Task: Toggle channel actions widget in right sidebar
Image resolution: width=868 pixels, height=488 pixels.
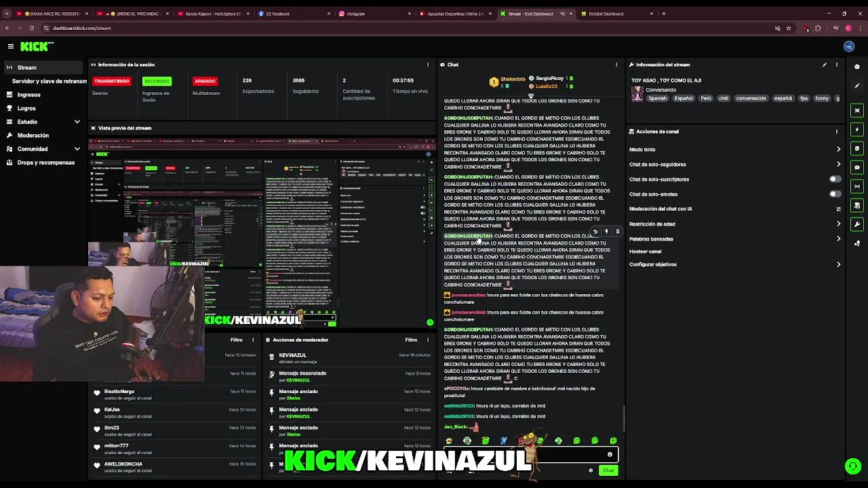Action: click(857, 205)
